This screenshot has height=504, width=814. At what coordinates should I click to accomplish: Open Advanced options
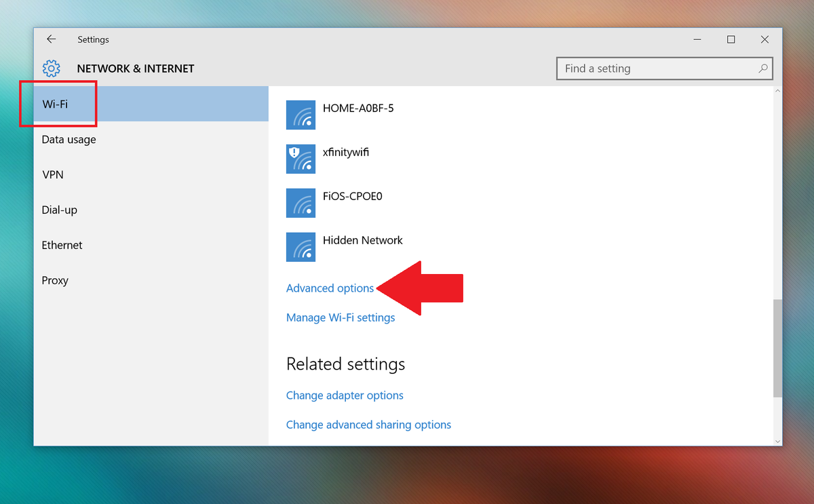330,288
